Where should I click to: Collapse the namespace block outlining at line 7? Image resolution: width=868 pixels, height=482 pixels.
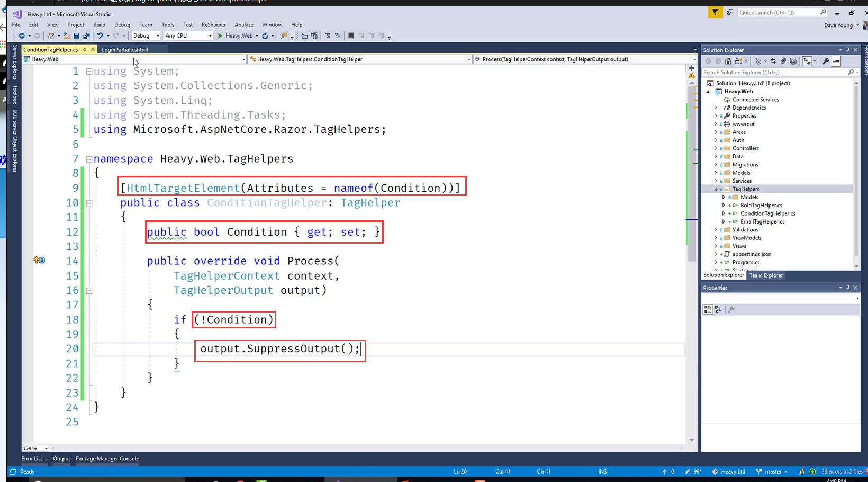click(89, 158)
